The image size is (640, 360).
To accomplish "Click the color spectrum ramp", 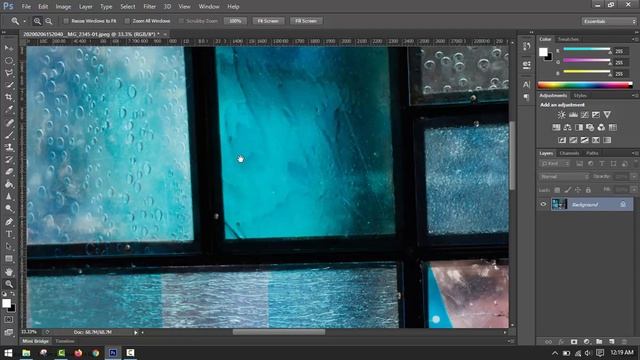I will (x=585, y=85).
